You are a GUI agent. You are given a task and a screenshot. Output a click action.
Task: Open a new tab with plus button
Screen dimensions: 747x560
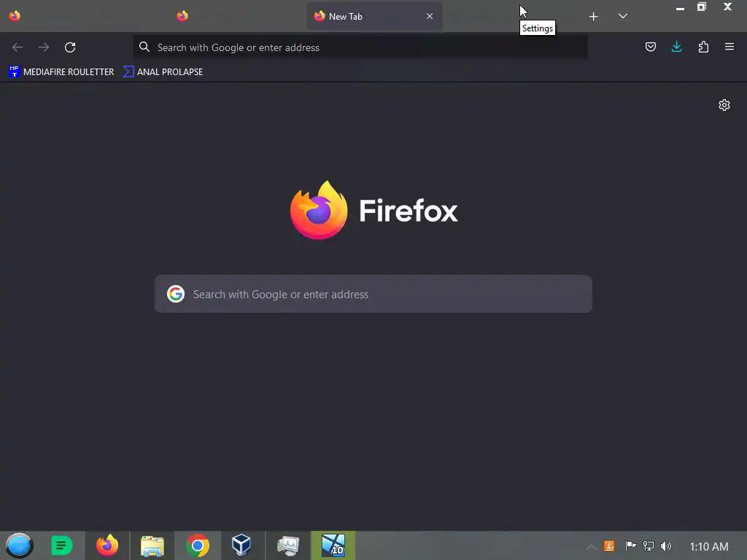[x=593, y=17]
